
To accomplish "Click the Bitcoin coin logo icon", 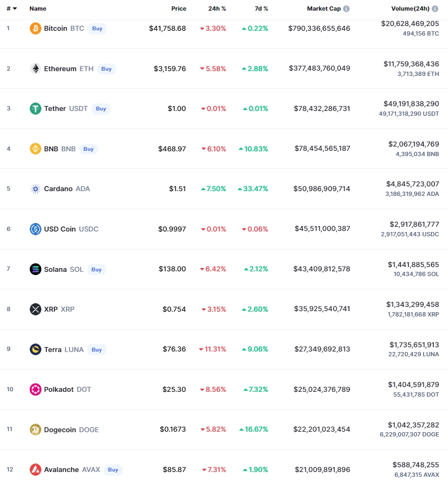I will click(x=35, y=28).
